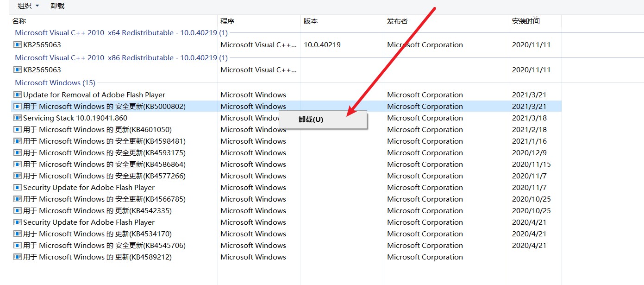Open the 组织 dropdown menu
644x285 pixels.
click(28, 6)
